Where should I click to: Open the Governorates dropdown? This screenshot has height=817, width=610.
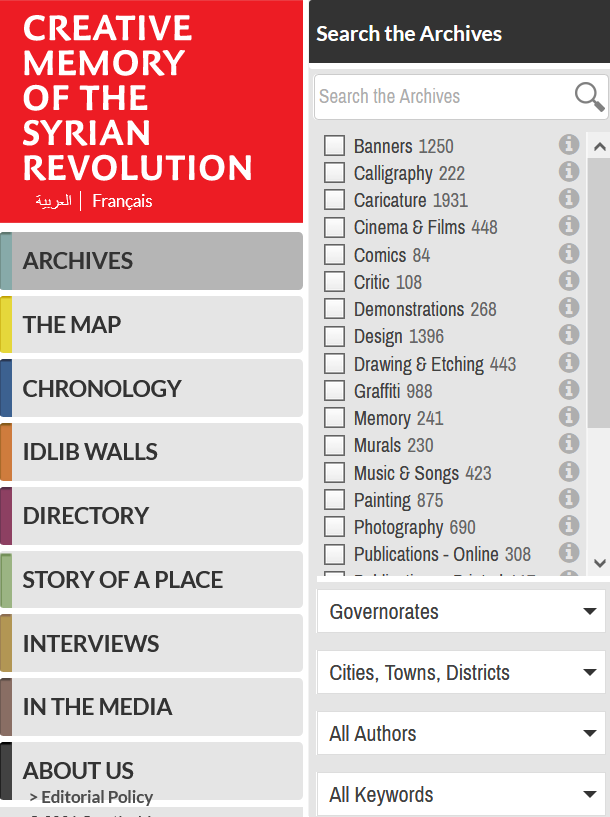click(461, 611)
